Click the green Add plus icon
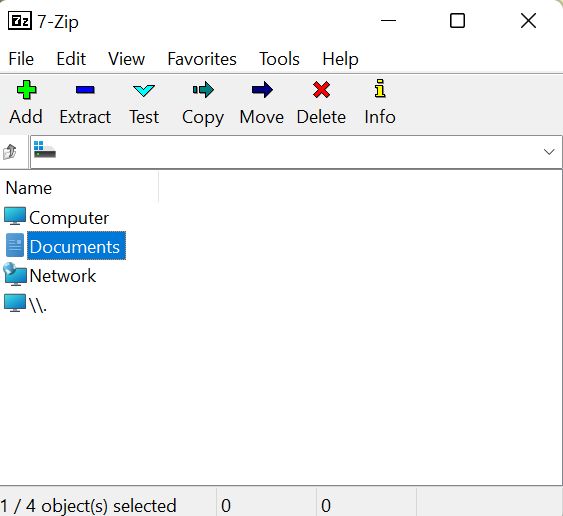Screen dimensions: 563x516 coord(27,90)
